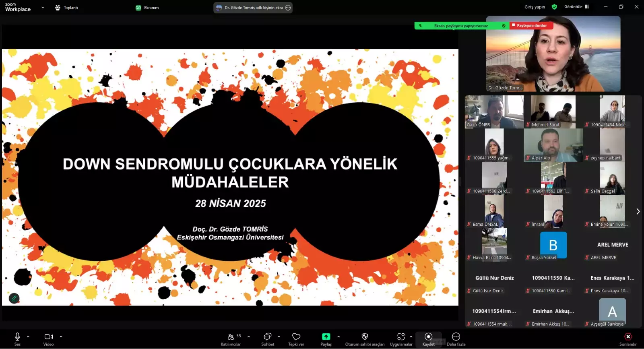View encryption green shield icon at top
Screen dimensions: 644x349
click(555, 7)
